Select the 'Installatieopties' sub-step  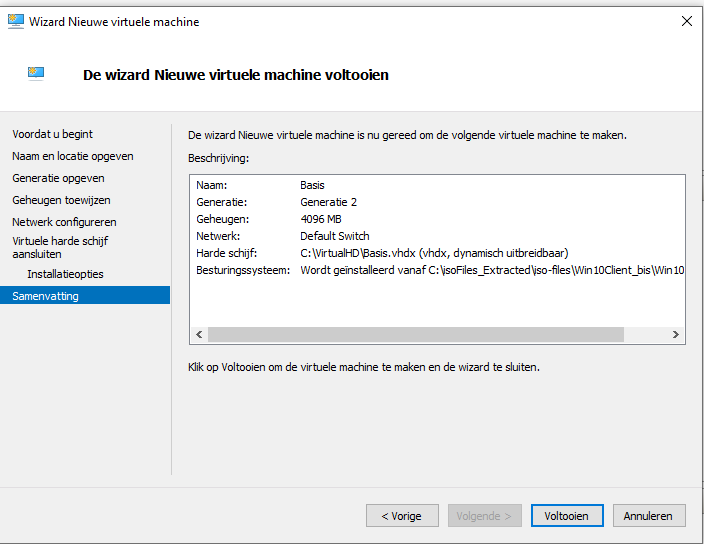65,274
